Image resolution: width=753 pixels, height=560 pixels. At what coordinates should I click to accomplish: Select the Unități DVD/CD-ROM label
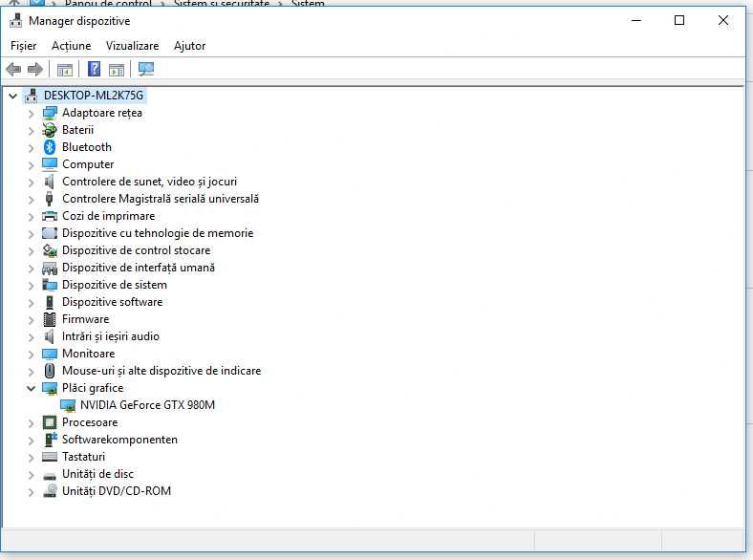(117, 491)
